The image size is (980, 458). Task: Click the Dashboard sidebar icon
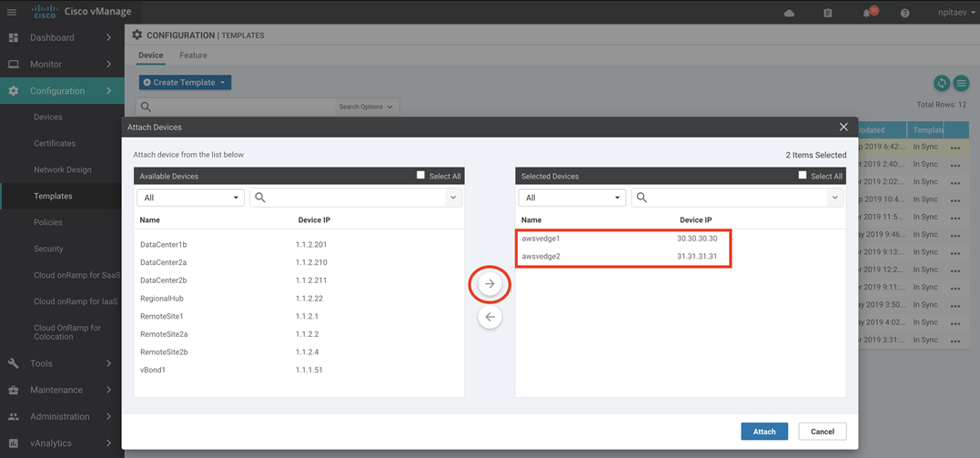point(13,37)
